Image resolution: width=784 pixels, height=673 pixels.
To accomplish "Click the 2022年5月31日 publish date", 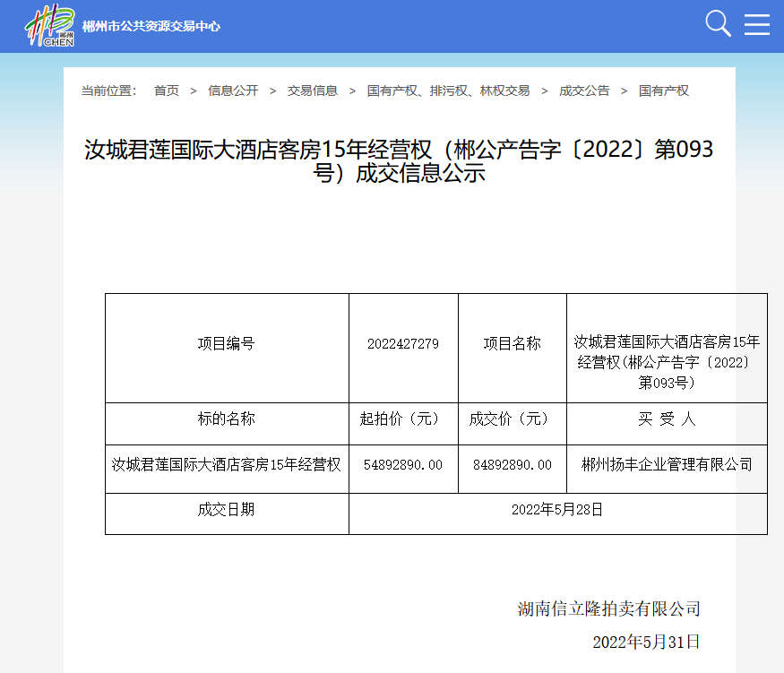I will [x=646, y=642].
